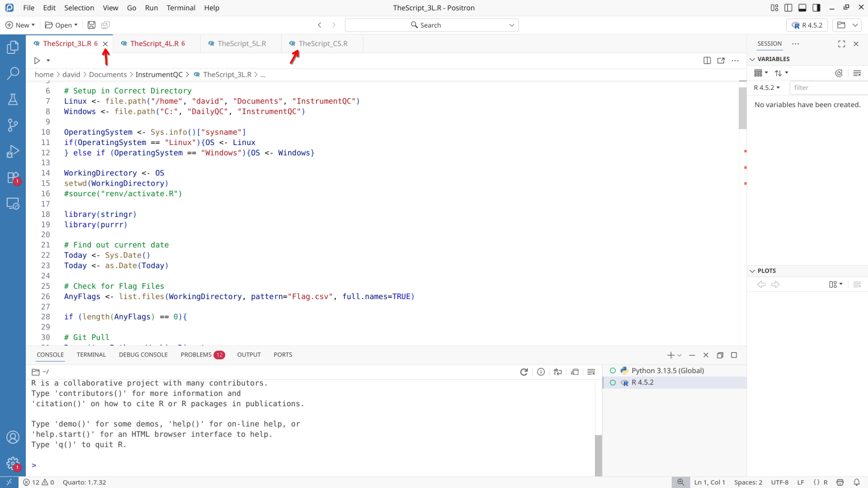Viewport: 868px width, 488px height.
Task: Switch to the TheScript_5L.R tab
Action: click(x=241, y=44)
